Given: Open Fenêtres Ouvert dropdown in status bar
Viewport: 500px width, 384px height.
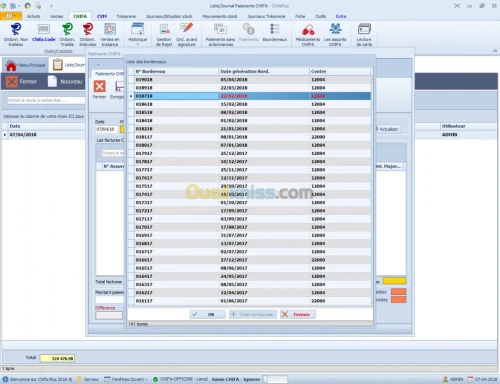Looking at the screenshot, I should coord(126,379).
